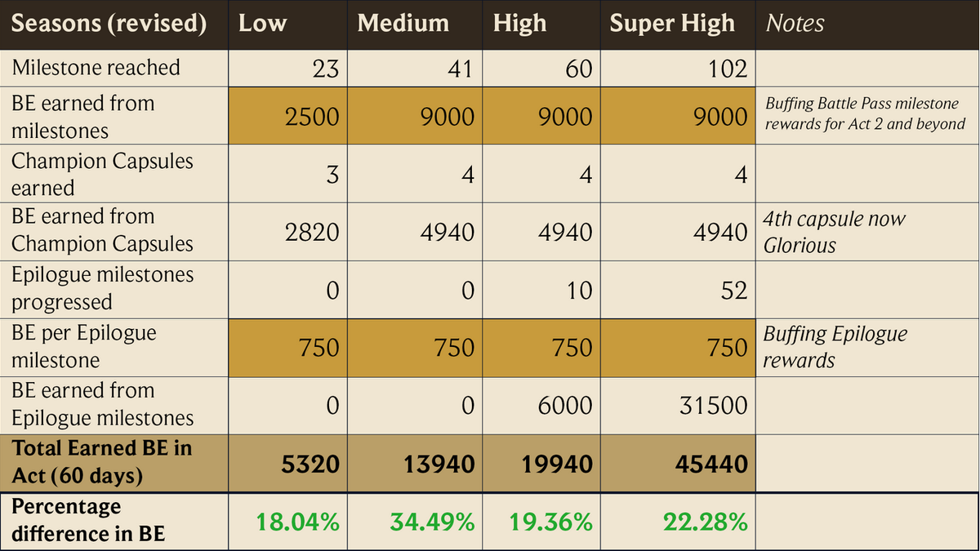Viewport: 980px width, 551px height.
Task: Click the 'Total Earned BE in Act' label
Action: pyautogui.click(x=101, y=461)
